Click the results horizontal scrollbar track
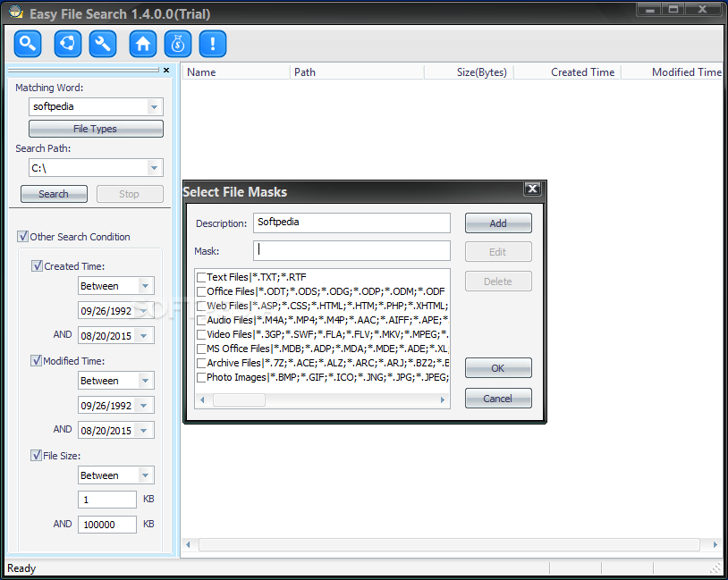The width and height of the screenshot is (728, 580). (449, 545)
